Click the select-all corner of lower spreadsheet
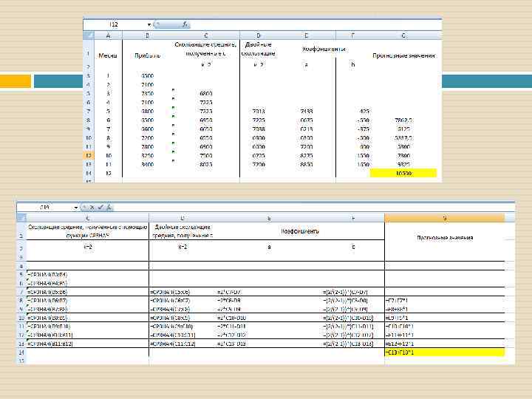532x399 pixels. click(21, 217)
